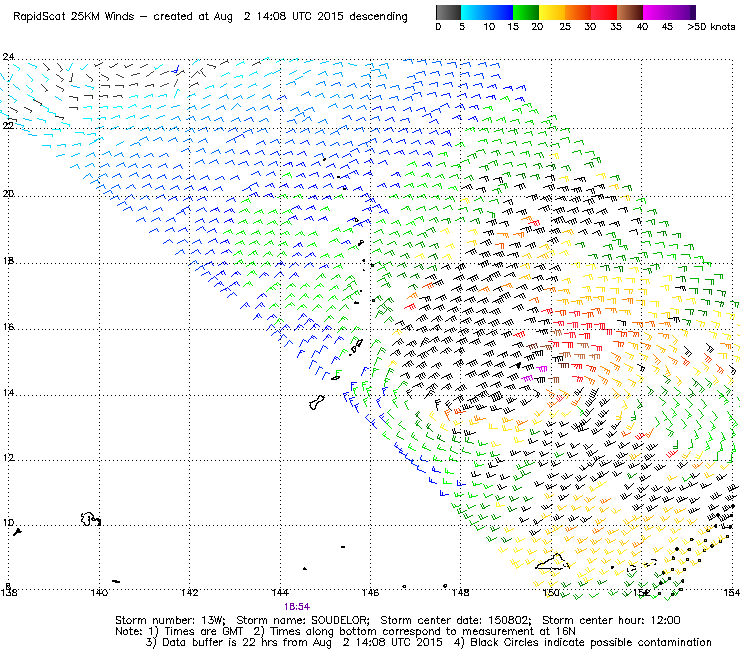Click the magenta wind barbs near storm center
Viewport: 740px width, 650px height.
coord(534,373)
